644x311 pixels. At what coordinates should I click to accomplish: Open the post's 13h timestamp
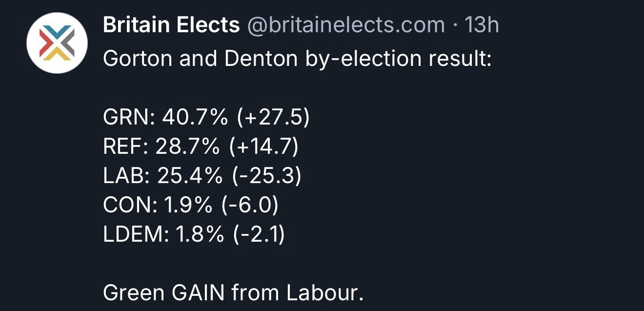[x=481, y=25]
